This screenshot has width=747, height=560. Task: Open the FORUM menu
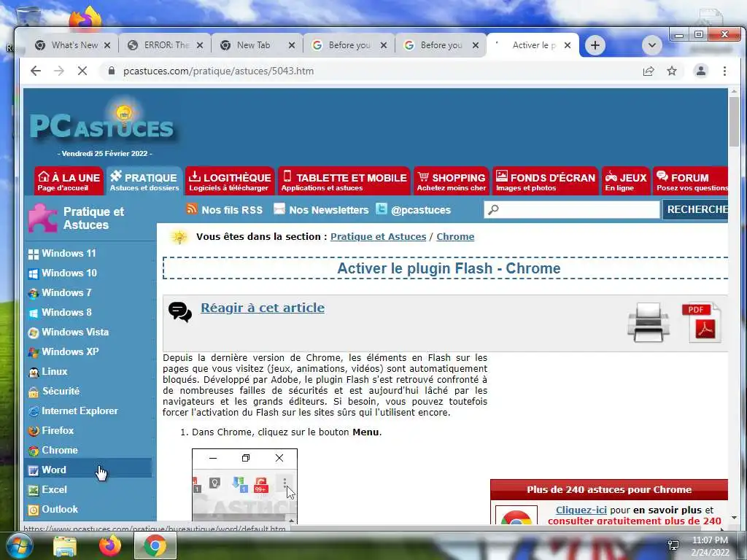(691, 181)
